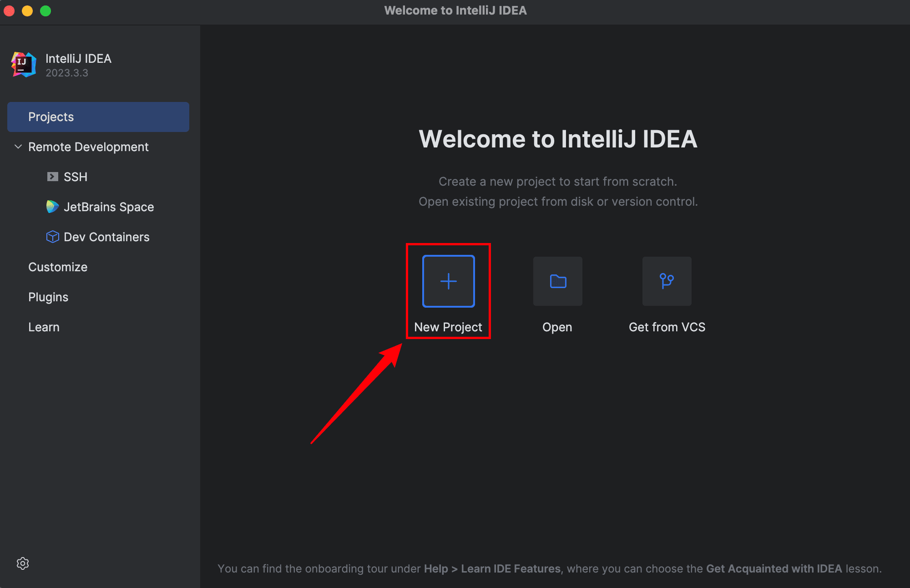Open the Remote Development section
910x588 pixels.
pos(88,147)
